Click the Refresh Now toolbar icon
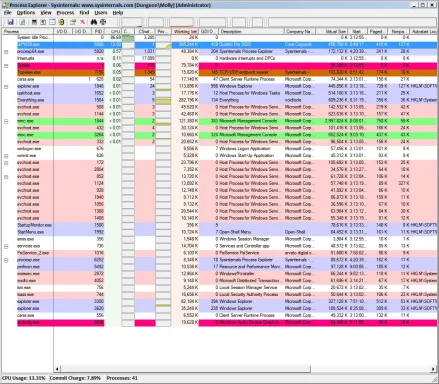 (22, 22)
